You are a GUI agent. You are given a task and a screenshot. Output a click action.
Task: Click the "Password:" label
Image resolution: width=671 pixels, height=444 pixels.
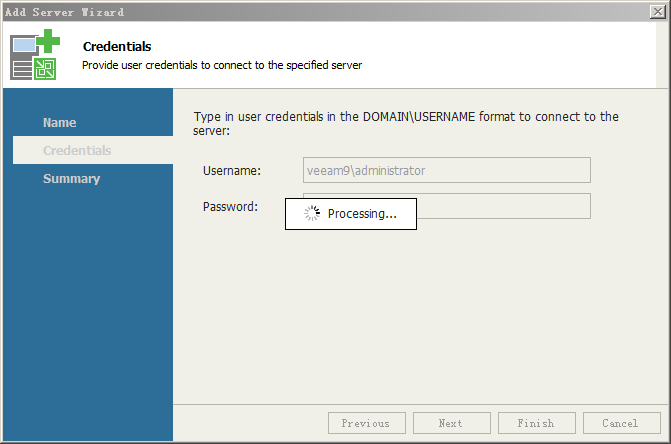click(x=230, y=207)
